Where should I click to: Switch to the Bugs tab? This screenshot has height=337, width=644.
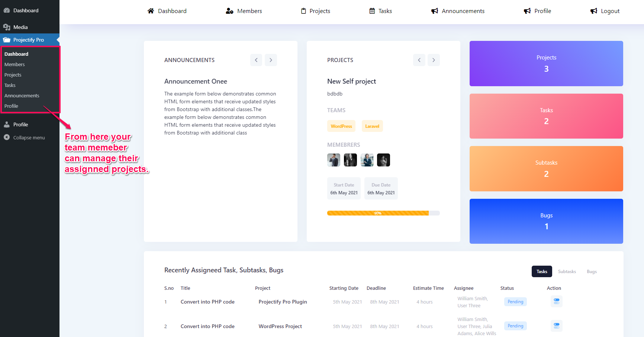point(591,271)
